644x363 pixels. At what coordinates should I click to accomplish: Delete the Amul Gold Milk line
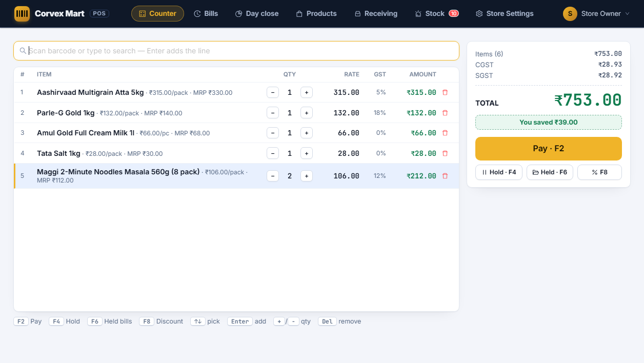point(445,133)
